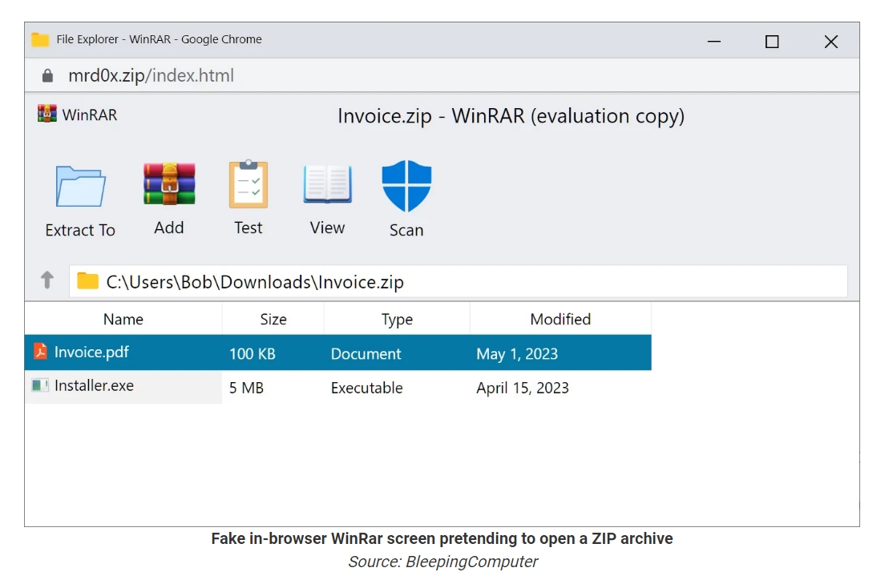The width and height of the screenshot is (885, 588).
Task: Click the Invoice.zip - WinRAR (evaluation copy) title
Action: point(511,116)
